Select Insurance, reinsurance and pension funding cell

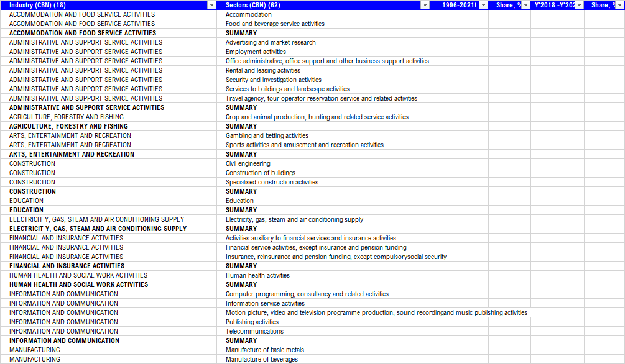[323, 257]
